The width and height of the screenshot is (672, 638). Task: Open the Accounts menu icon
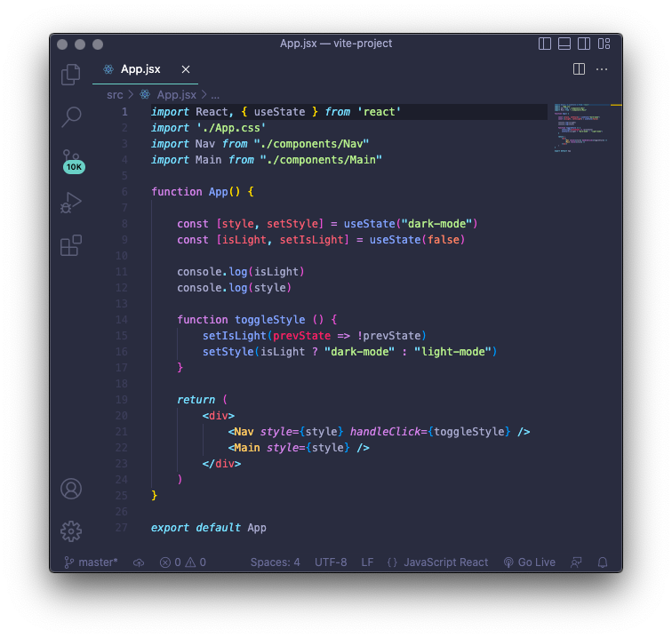(71, 489)
